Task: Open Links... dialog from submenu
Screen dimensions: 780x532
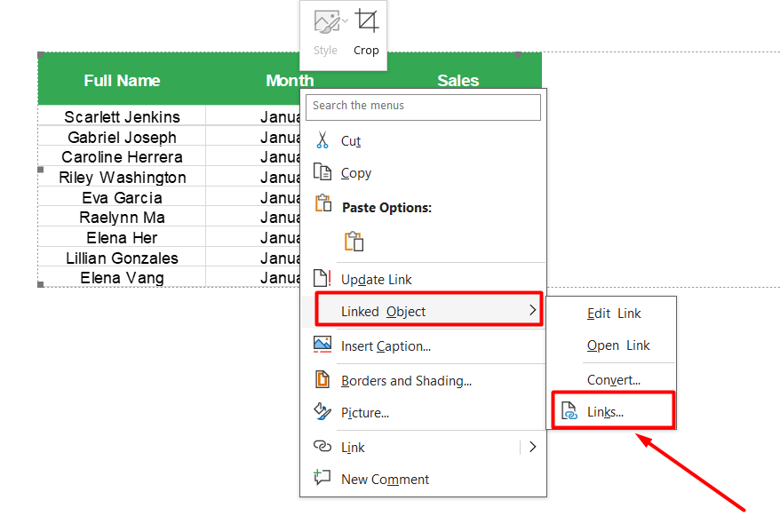Action: [612, 412]
